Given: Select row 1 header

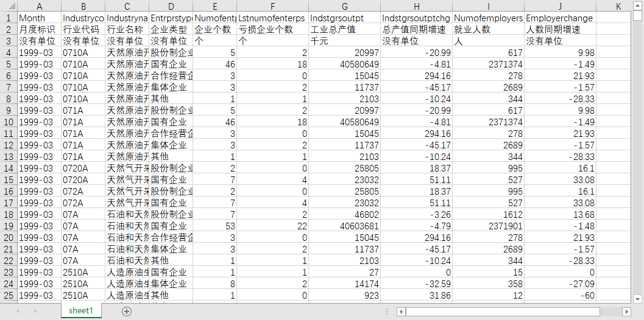Looking at the screenshot, I should [x=9, y=18].
